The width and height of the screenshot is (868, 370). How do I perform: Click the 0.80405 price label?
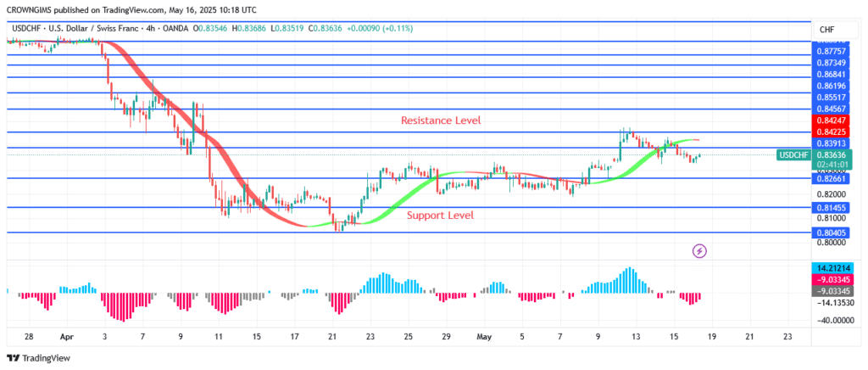(832, 233)
